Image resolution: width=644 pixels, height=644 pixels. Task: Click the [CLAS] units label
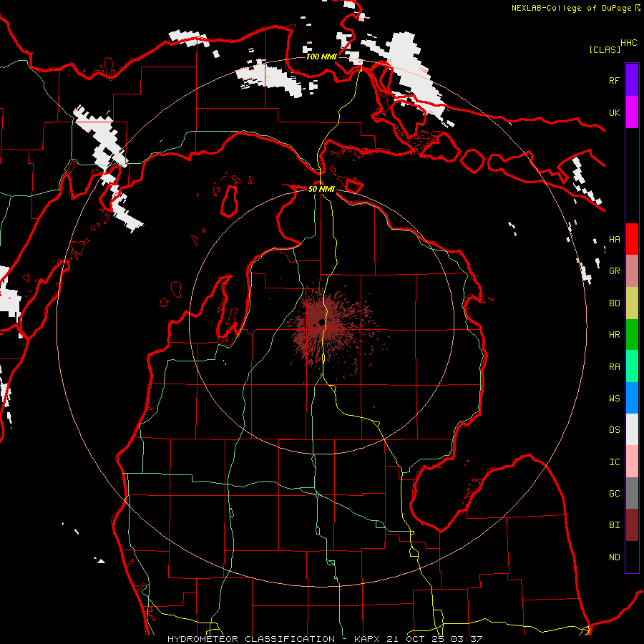[x=605, y=49]
